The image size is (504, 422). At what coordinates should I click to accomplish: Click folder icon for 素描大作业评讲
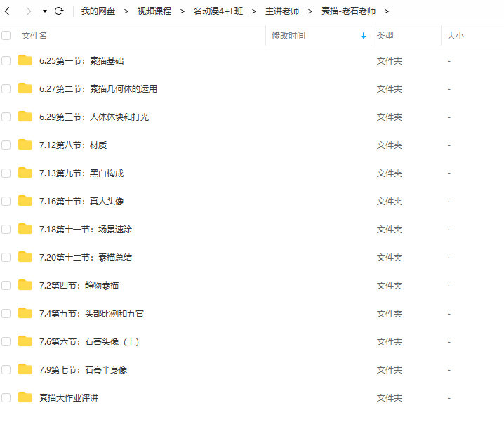[x=25, y=397]
